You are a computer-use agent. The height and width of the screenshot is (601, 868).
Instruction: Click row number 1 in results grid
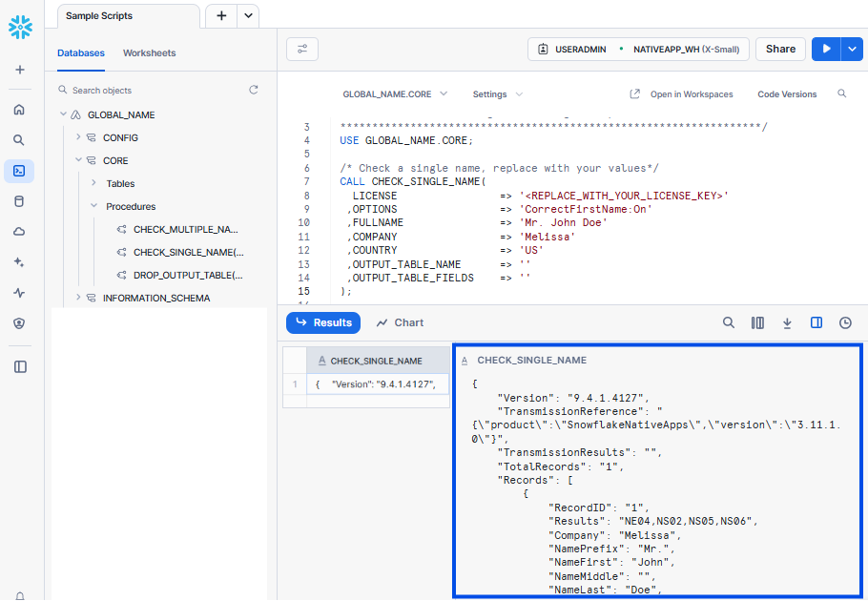tap(295, 384)
